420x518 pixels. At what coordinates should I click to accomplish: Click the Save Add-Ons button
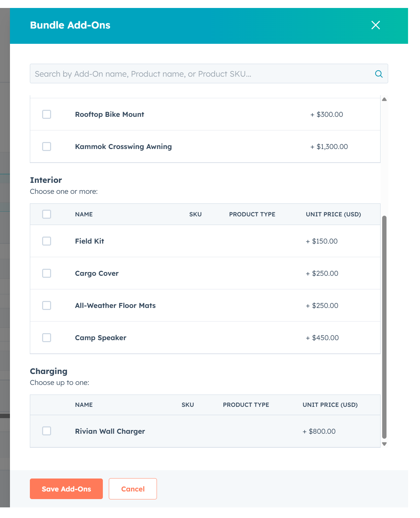pos(66,489)
